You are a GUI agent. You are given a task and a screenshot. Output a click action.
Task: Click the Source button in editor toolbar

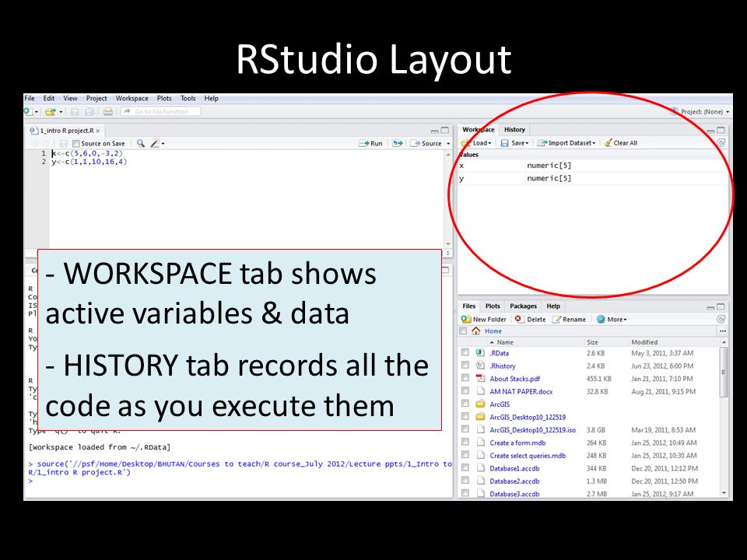(426, 143)
